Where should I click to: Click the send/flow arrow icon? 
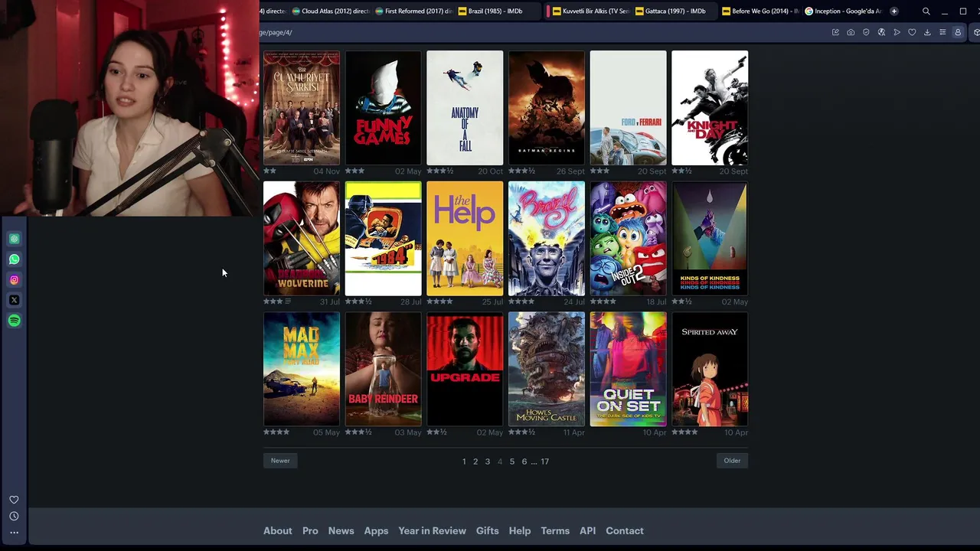point(897,32)
